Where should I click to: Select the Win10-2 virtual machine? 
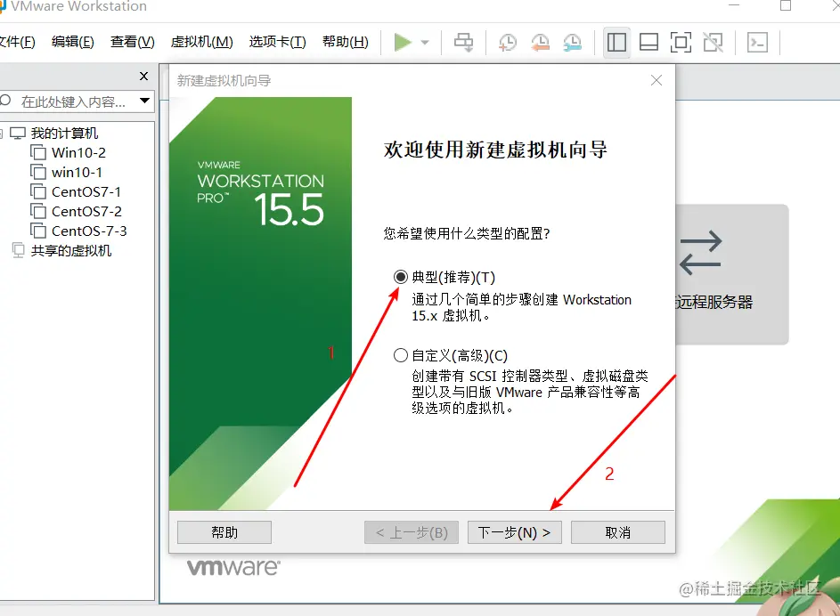pyautogui.click(x=78, y=152)
